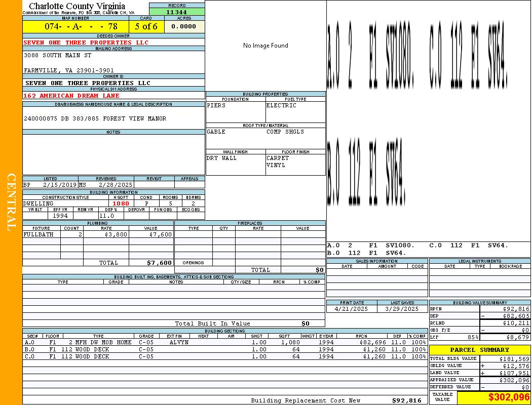This screenshot has height=405, width=532.
Task: Click the plumbing rate $3,800
Action: coord(116,234)
